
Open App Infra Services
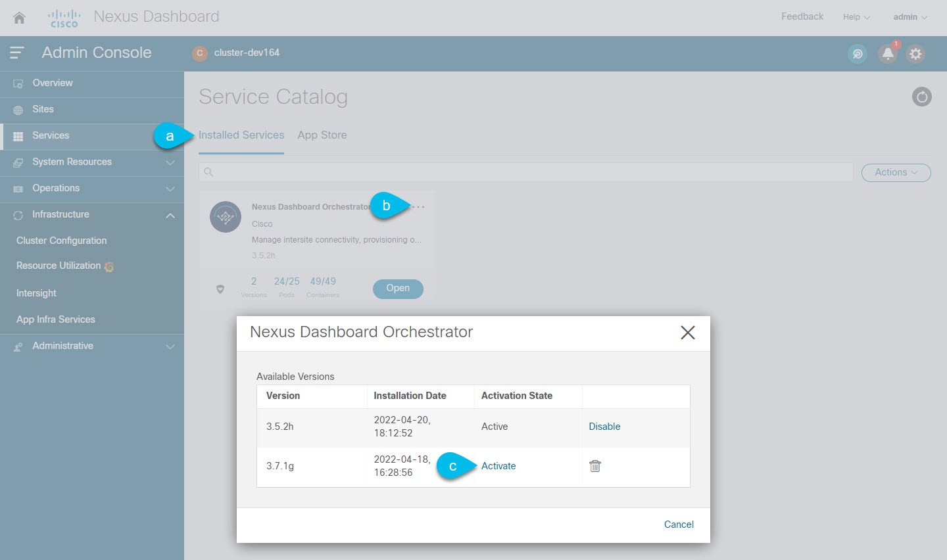(56, 319)
